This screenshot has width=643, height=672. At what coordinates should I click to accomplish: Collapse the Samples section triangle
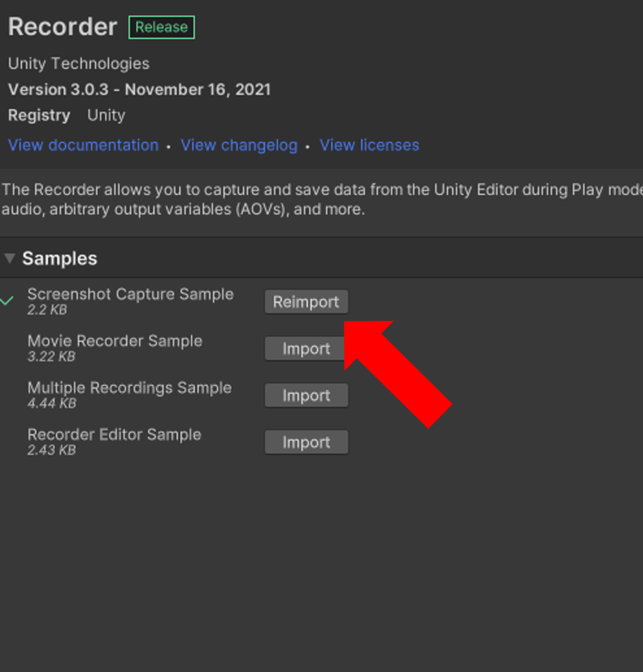[x=10, y=258]
